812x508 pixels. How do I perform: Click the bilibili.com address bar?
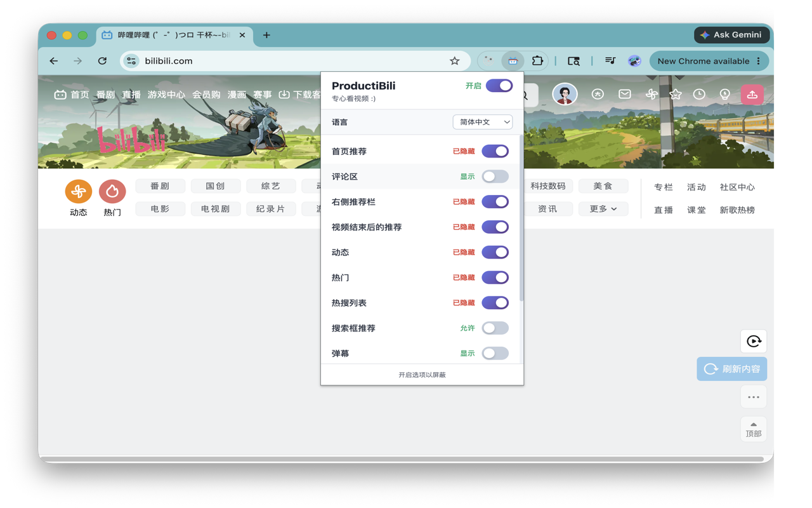[295, 61]
